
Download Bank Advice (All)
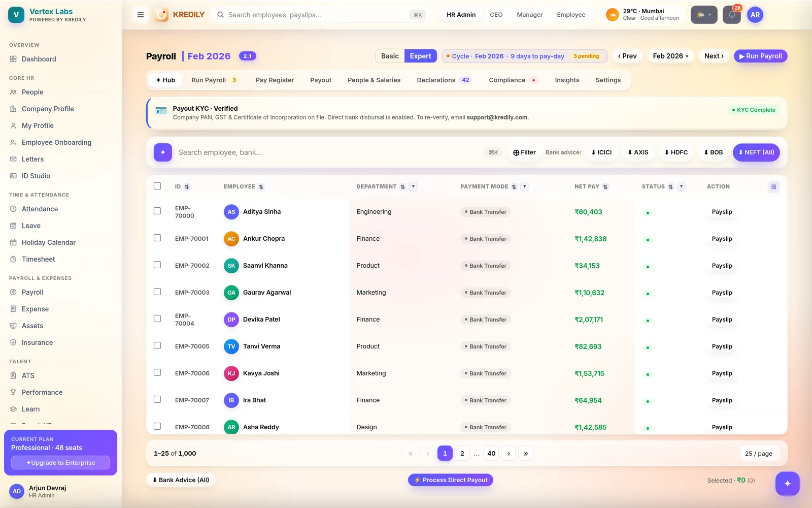point(181,480)
